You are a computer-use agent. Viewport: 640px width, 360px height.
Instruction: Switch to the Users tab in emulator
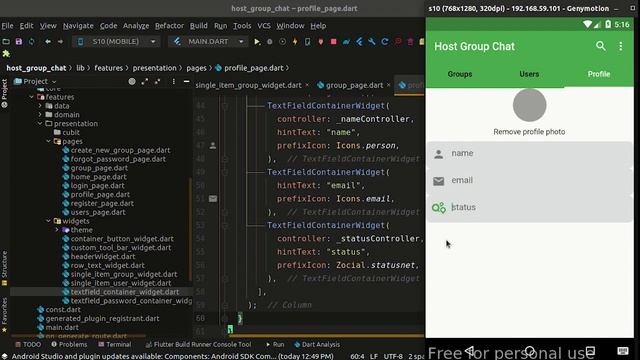[529, 74]
